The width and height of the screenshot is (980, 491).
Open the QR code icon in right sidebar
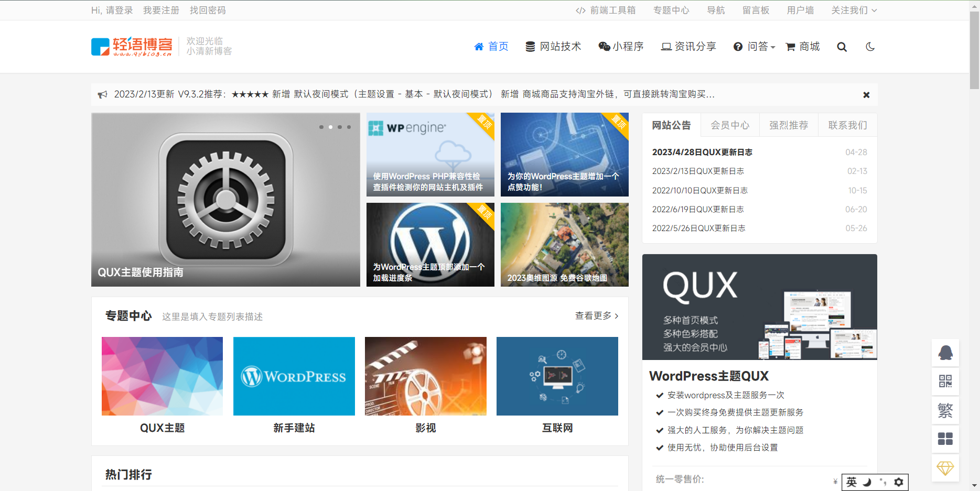coord(945,381)
